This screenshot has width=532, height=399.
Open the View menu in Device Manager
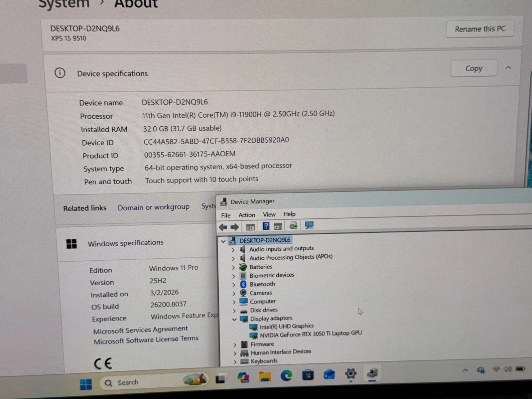click(x=269, y=214)
